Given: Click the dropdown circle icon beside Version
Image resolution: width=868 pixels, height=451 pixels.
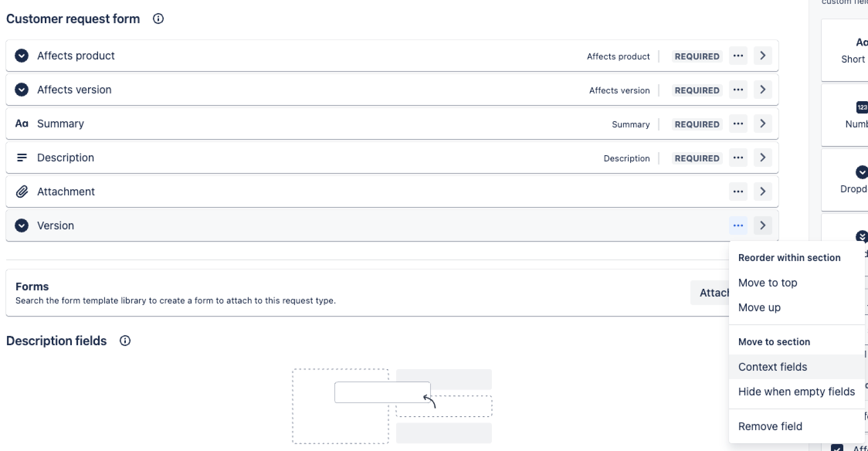Looking at the screenshot, I should click(22, 225).
